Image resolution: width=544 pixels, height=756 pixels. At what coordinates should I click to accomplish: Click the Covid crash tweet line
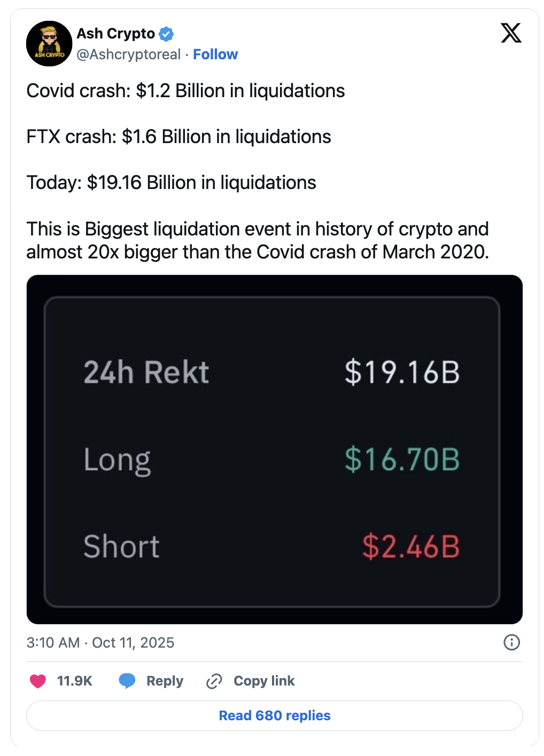pos(185,91)
